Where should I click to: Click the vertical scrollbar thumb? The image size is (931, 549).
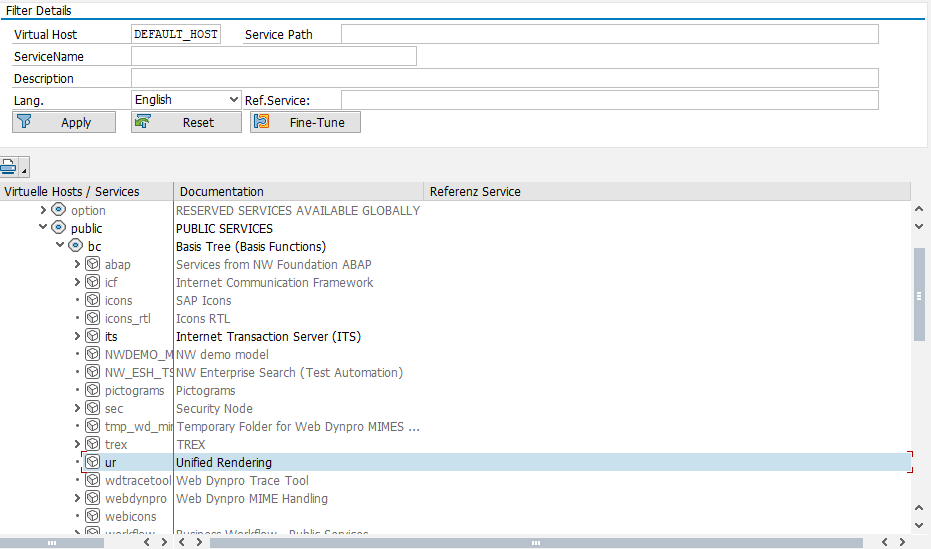pyautogui.click(x=919, y=295)
